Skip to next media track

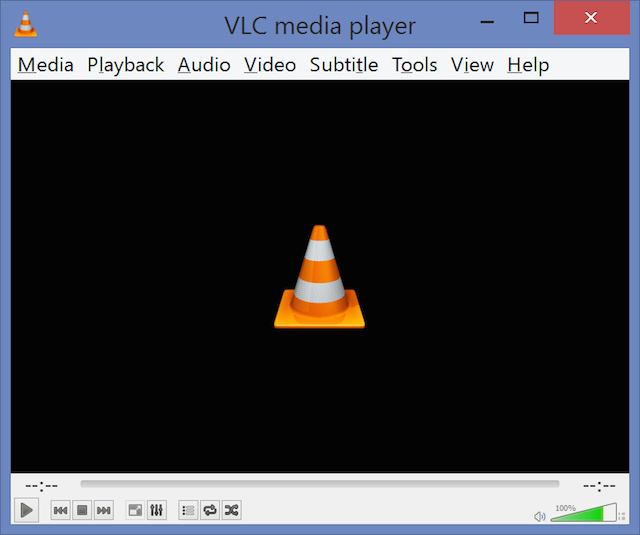coord(104,510)
